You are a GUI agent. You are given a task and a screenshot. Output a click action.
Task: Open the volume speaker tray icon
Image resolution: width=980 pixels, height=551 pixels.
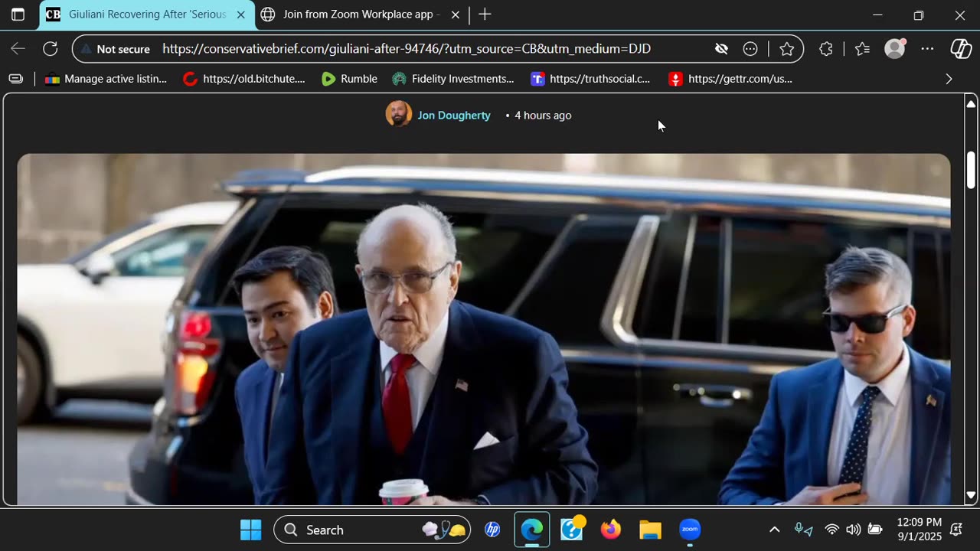(x=853, y=530)
